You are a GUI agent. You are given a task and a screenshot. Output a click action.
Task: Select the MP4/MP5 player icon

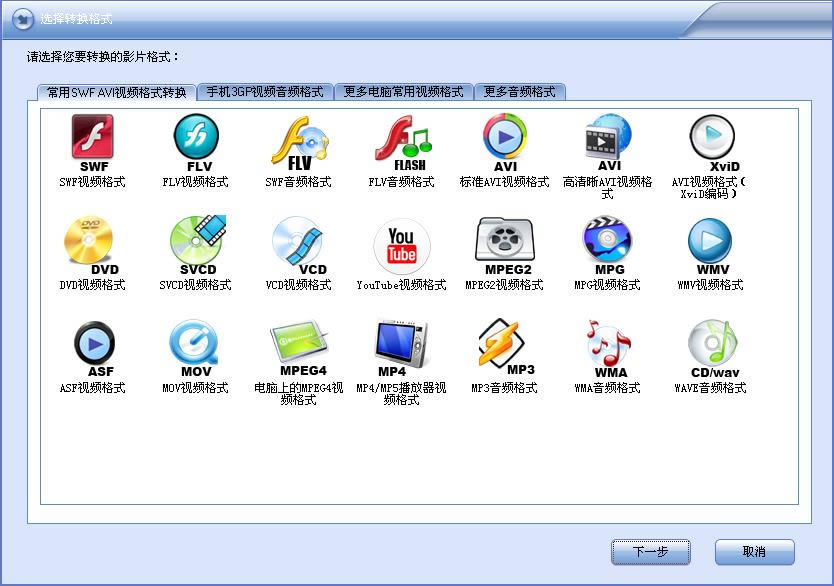401,349
